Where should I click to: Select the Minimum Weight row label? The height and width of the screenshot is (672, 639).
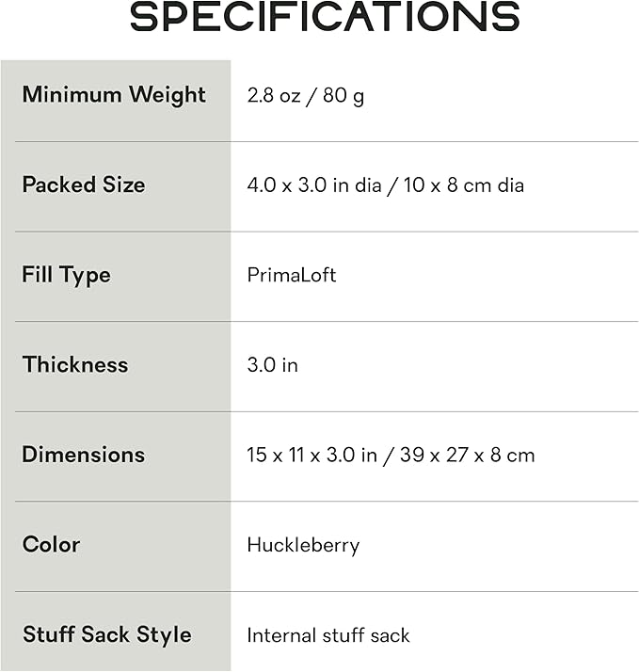(114, 95)
